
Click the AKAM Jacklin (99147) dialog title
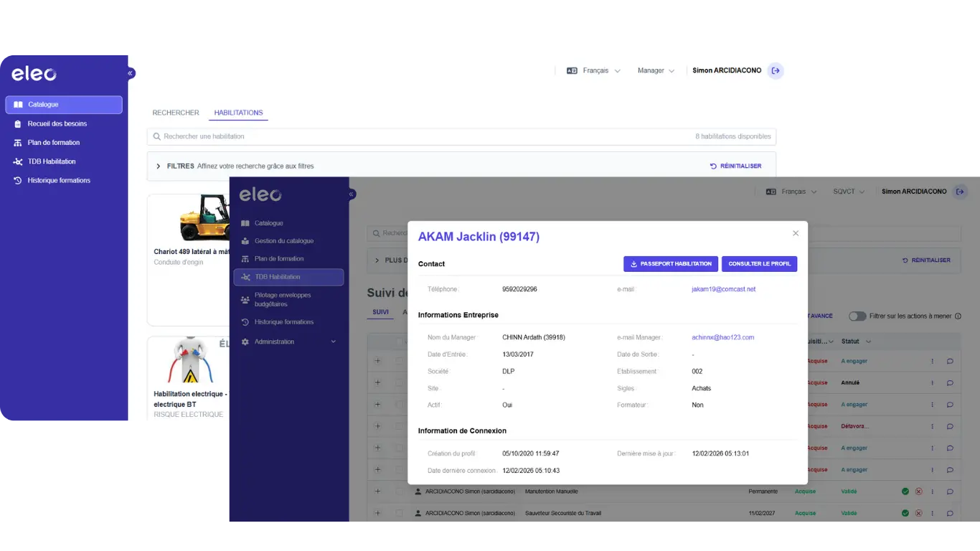(x=479, y=237)
